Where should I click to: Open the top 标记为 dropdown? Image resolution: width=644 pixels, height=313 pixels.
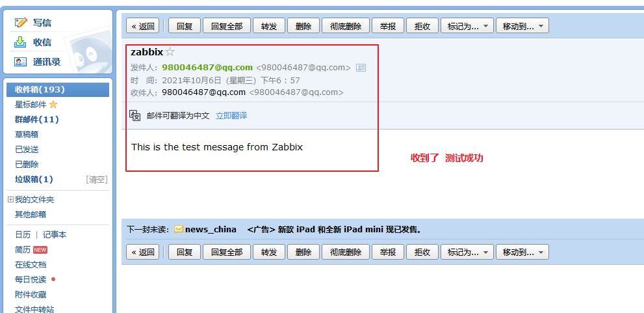pyautogui.click(x=467, y=26)
